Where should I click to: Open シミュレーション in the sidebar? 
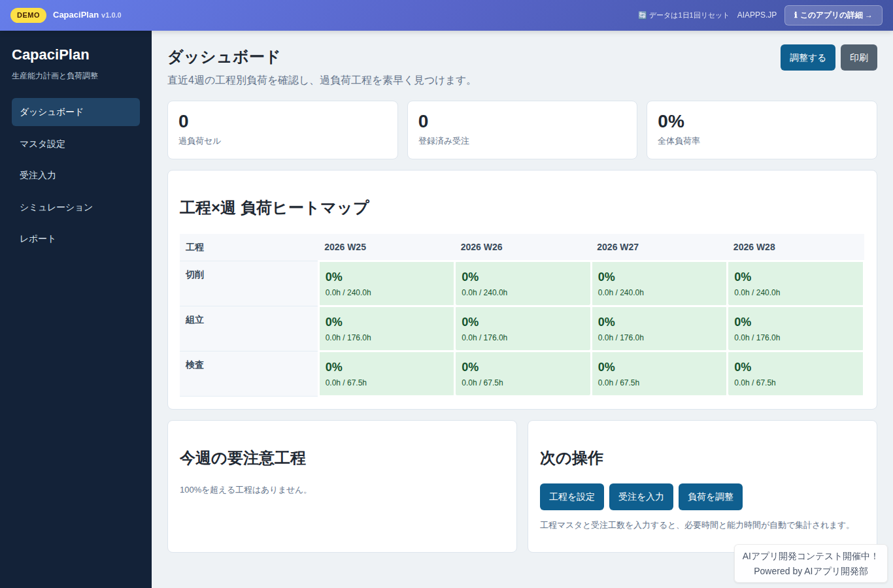pos(76,207)
